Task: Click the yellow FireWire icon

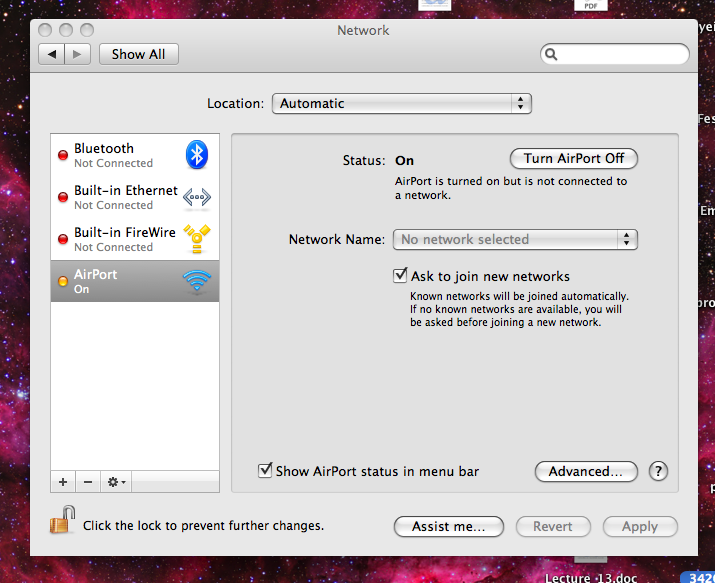Action: [197, 238]
